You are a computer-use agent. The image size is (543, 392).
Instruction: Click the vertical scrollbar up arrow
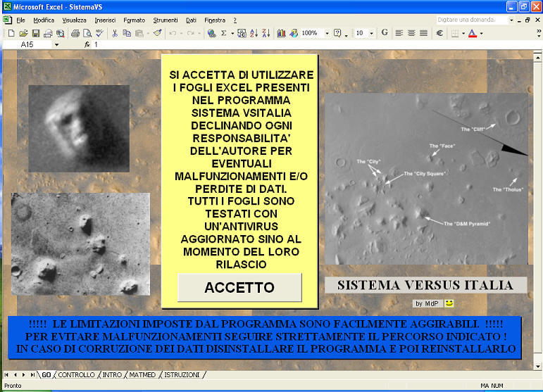[537, 57]
